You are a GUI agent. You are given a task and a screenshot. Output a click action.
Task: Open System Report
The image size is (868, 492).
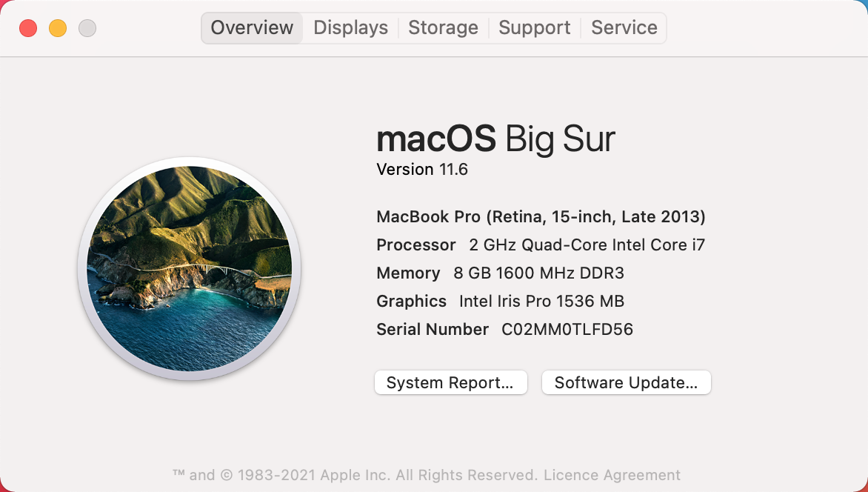point(450,383)
